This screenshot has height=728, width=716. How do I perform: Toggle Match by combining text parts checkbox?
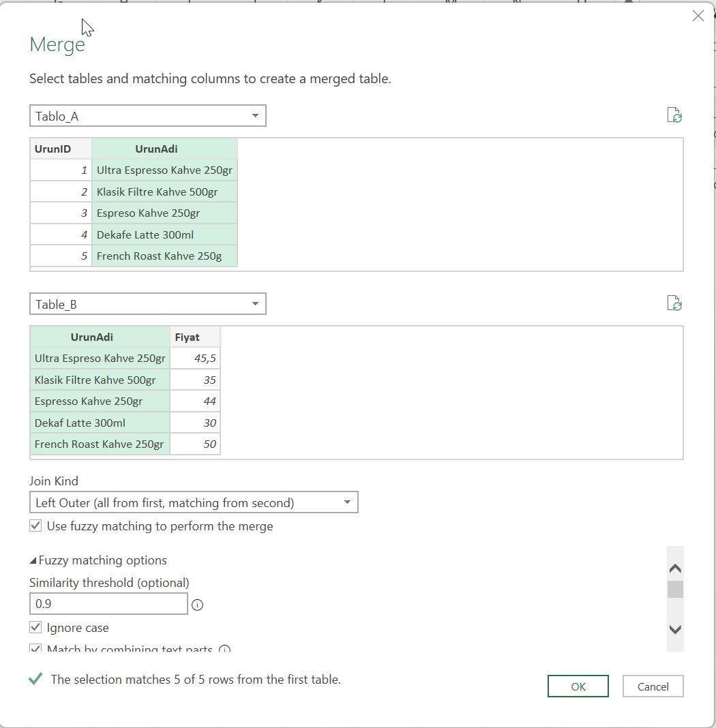coord(36,648)
